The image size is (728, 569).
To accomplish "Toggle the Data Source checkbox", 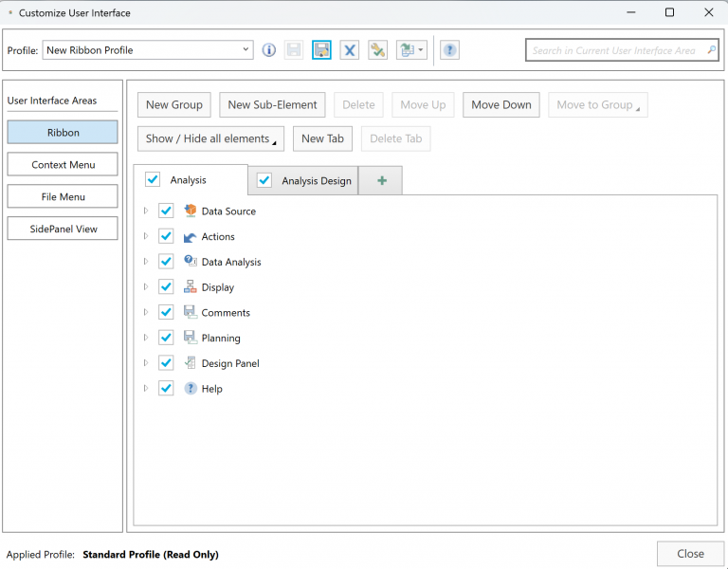I will [166, 211].
